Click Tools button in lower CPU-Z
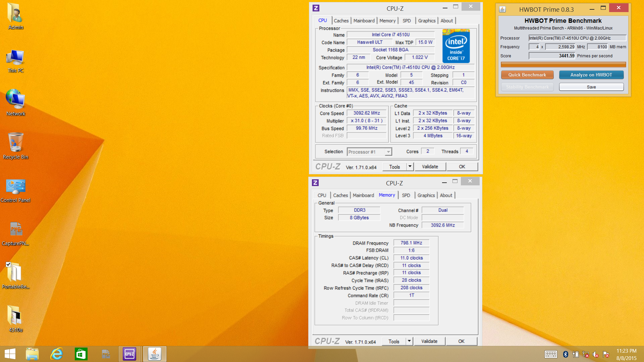Viewport: 644px width, 362px height. [394, 341]
